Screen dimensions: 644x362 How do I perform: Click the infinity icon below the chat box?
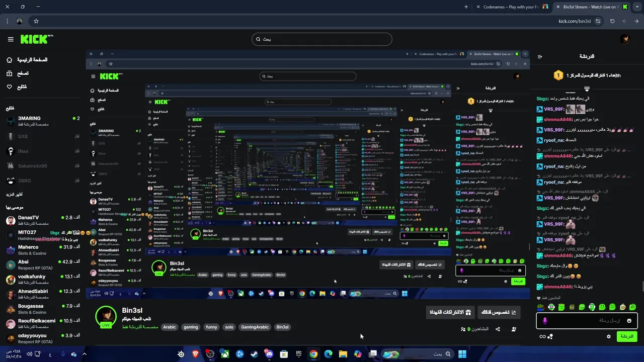pyautogui.click(x=542, y=336)
